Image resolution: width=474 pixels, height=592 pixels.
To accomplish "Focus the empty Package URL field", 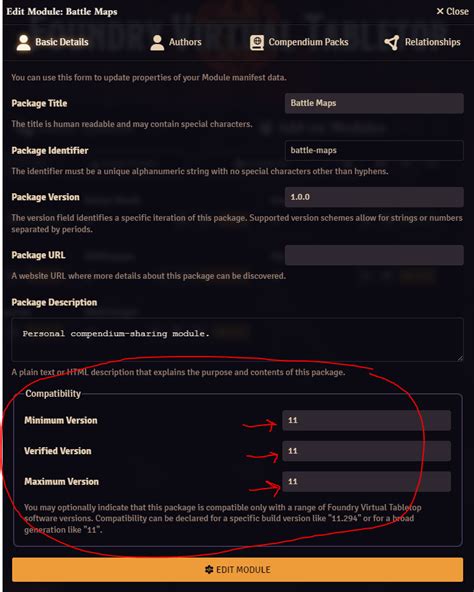I will click(x=374, y=255).
